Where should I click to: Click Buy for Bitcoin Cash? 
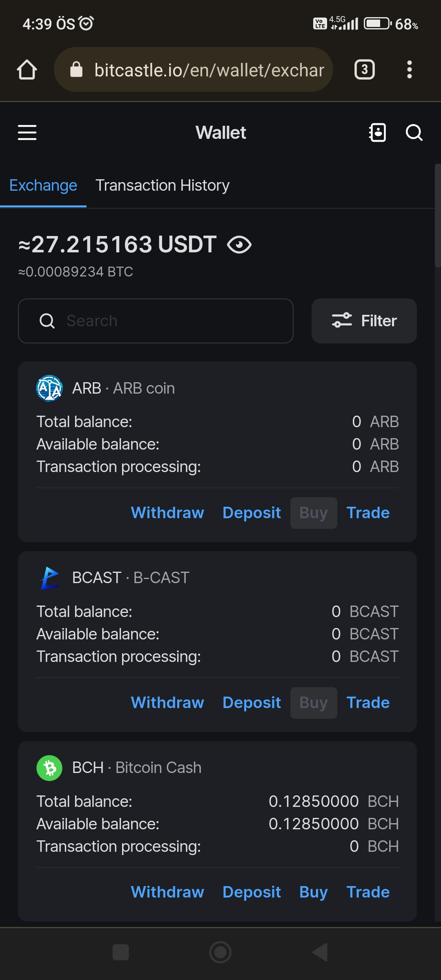[314, 892]
